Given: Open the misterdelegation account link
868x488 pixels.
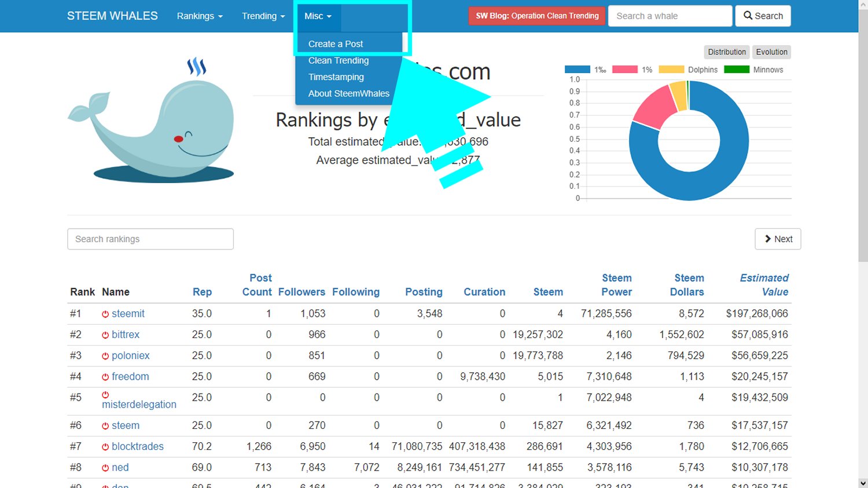Looking at the screenshot, I should pyautogui.click(x=139, y=405).
